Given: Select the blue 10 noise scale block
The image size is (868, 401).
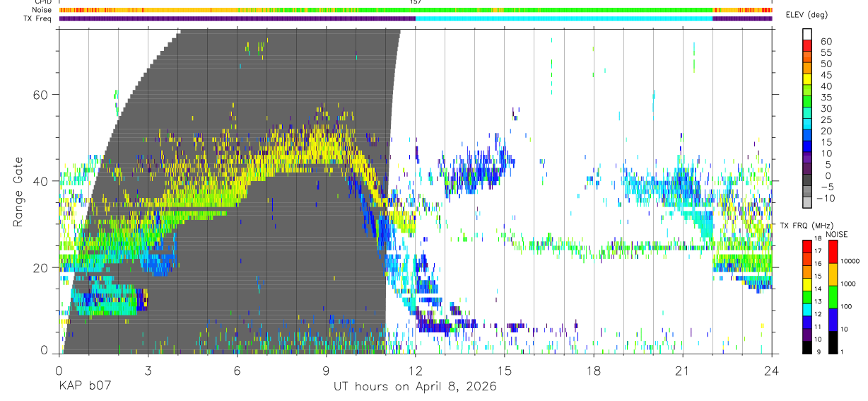Looking at the screenshot, I should tap(833, 319).
